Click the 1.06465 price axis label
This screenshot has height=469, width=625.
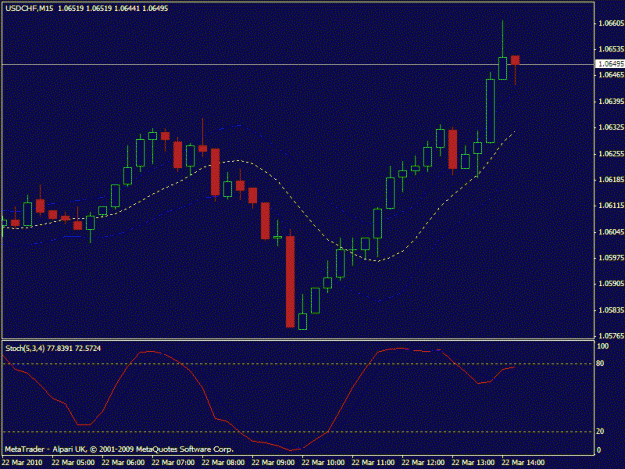(611, 75)
